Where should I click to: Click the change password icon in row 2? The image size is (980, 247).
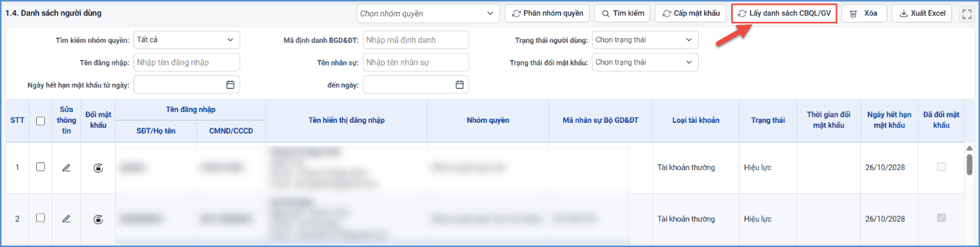pyautogui.click(x=99, y=218)
